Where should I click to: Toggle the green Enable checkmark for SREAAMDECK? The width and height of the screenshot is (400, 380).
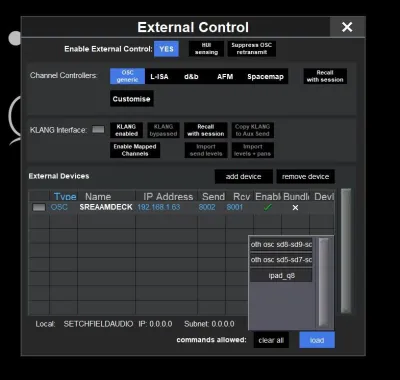[267, 207]
